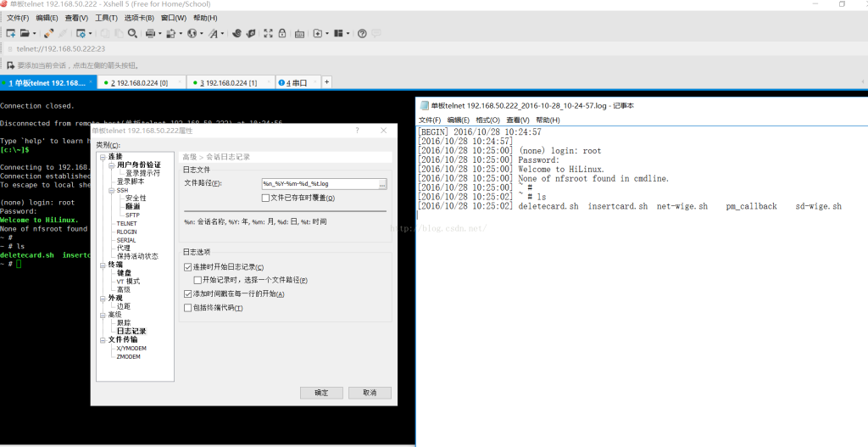Open the dropdown arrow beside layout icon
868x447 pixels.
click(x=348, y=33)
